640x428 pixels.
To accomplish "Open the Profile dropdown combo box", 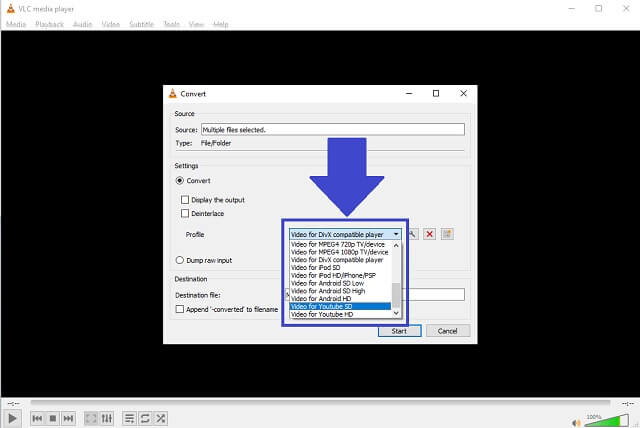I will (345, 235).
